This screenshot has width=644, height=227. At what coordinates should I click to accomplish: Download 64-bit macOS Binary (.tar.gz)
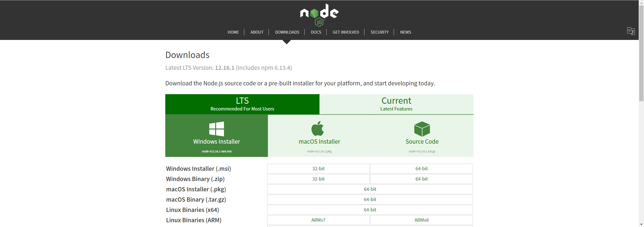pos(370,200)
